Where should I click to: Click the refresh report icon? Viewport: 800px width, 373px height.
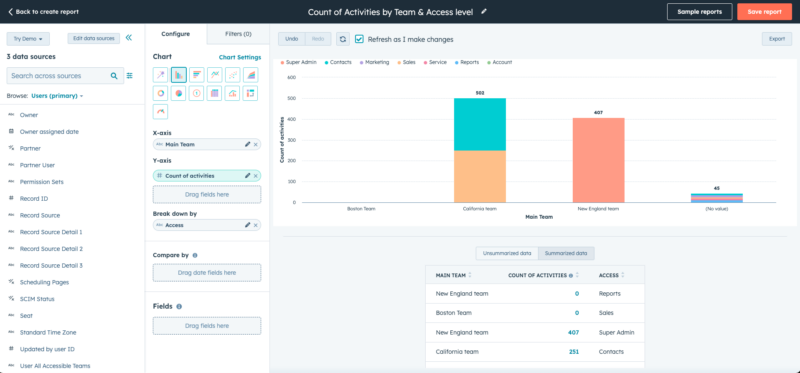click(343, 39)
